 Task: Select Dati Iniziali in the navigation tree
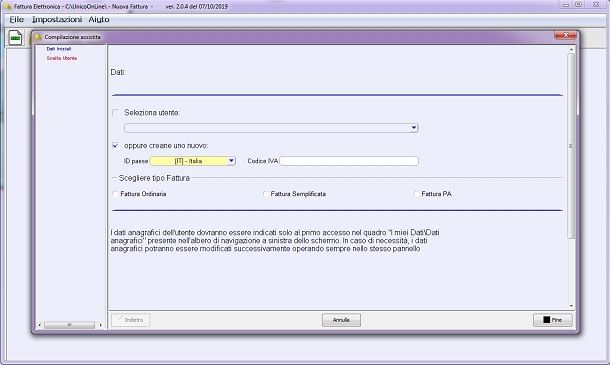pyautogui.click(x=59, y=49)
